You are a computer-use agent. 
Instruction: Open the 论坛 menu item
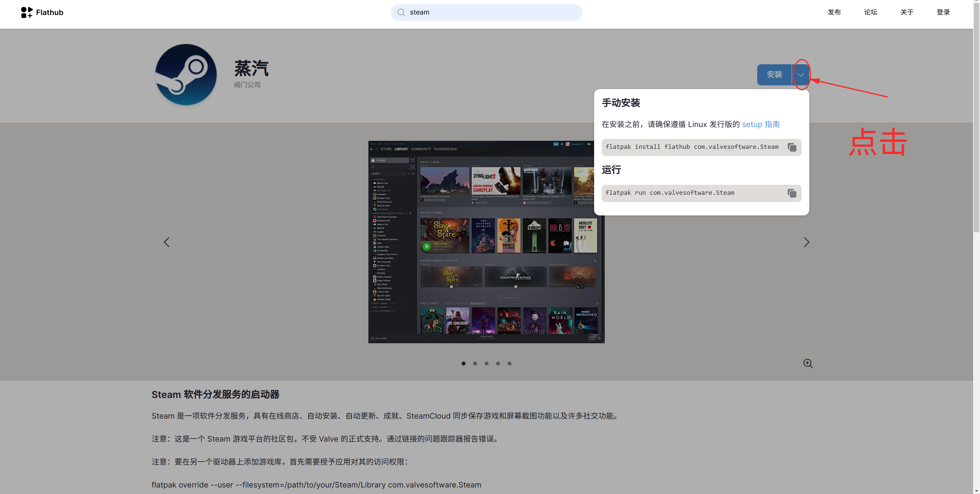point(870,12)
